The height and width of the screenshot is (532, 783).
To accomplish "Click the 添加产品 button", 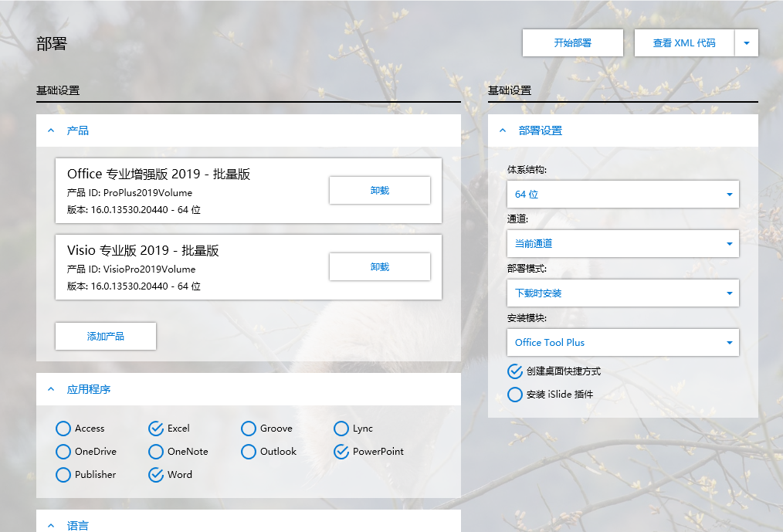I will coord(105,336).
